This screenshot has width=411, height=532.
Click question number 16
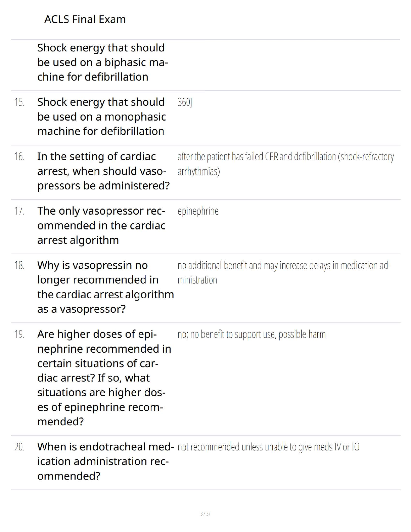click(19, 157)
